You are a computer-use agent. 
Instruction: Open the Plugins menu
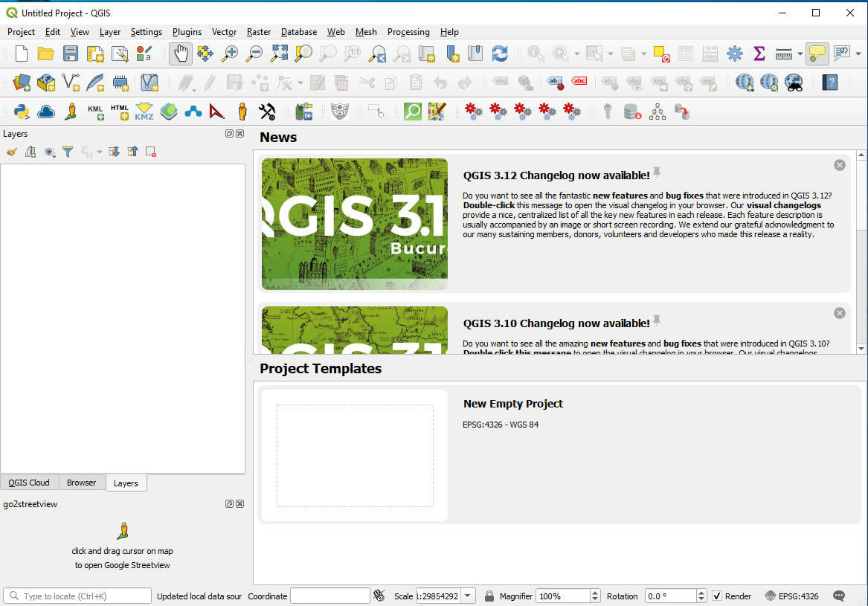[187, 32]
